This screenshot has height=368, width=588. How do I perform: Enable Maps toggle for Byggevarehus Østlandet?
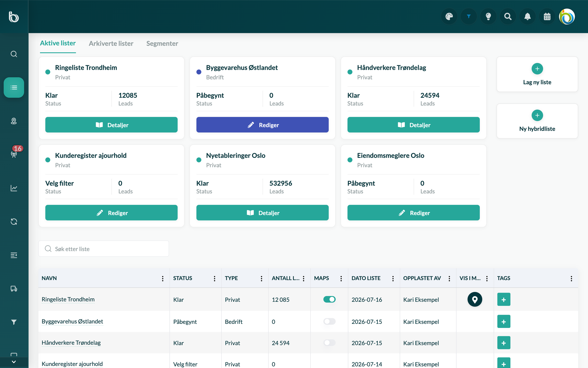(x=329, y=321)
